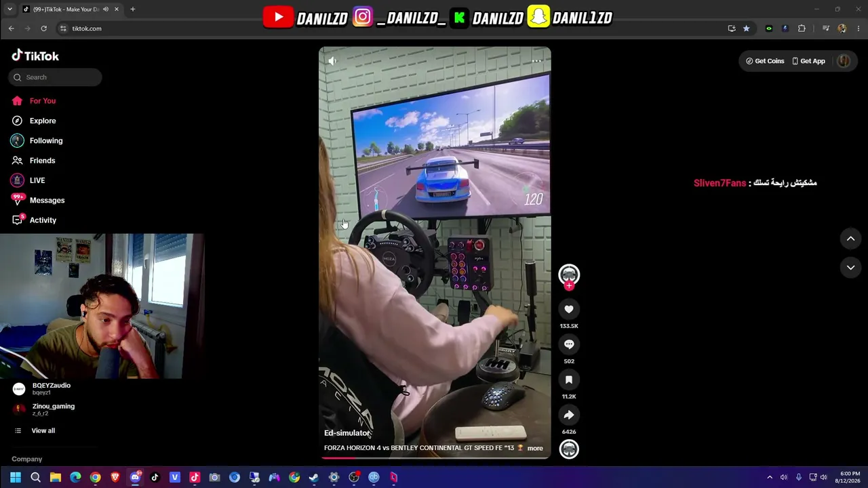Open the browser Extensions menu

(x=802, y=28)
